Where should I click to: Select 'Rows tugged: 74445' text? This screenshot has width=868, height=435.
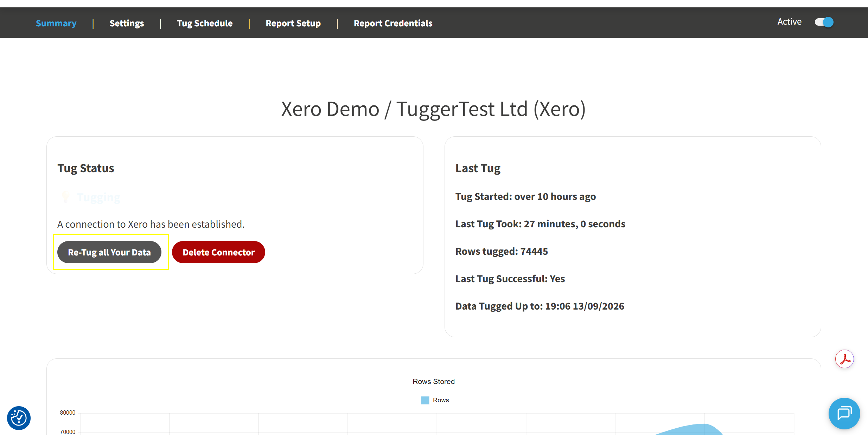502,251
